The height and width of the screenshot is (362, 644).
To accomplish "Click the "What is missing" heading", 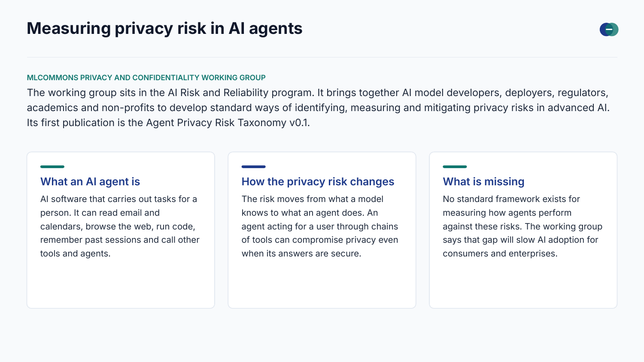I will coord(483,181).
